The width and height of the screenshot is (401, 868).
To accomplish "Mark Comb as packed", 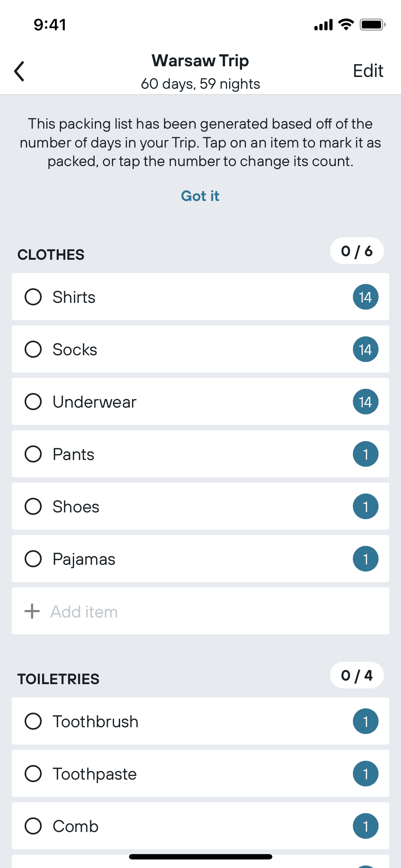I will tap(33, 826).
